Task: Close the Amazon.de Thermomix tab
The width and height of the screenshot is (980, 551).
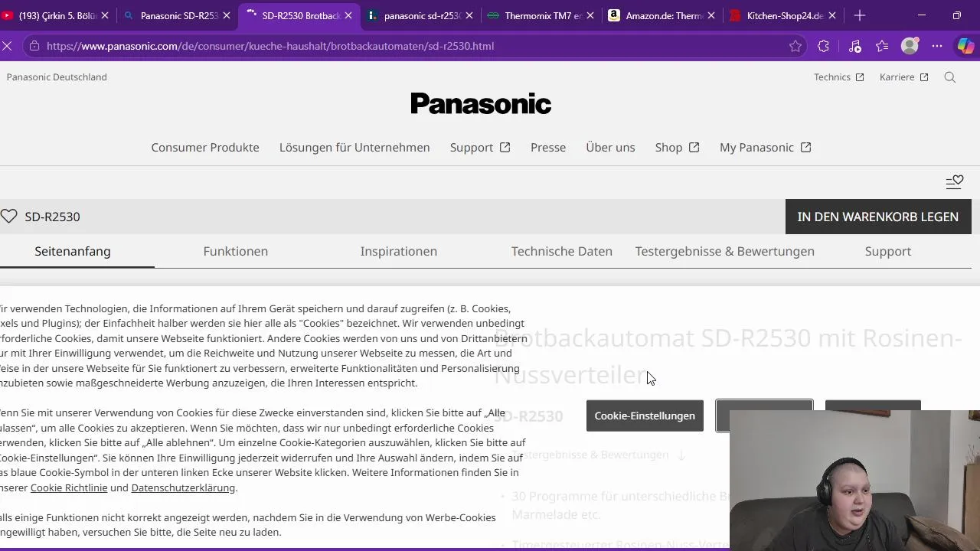Action: (x=711, y=15)
